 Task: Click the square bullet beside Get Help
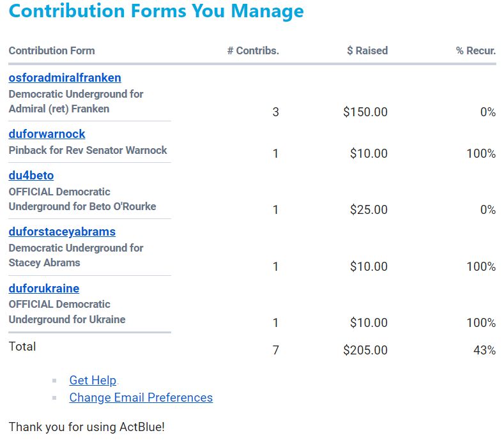tap(55, 381)
